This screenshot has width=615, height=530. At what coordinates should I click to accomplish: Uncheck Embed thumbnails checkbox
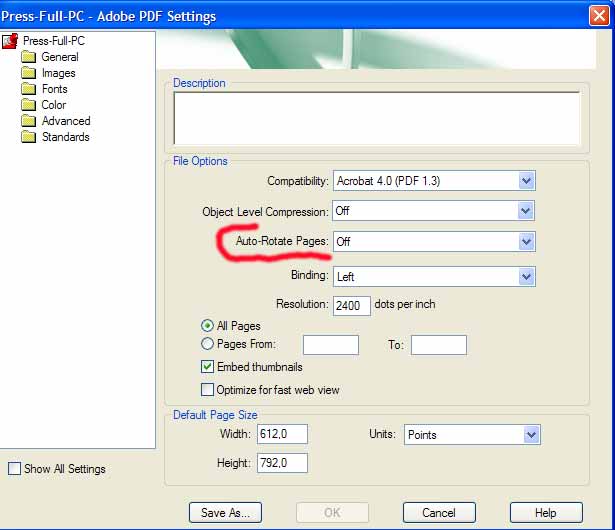coord(207,367)
